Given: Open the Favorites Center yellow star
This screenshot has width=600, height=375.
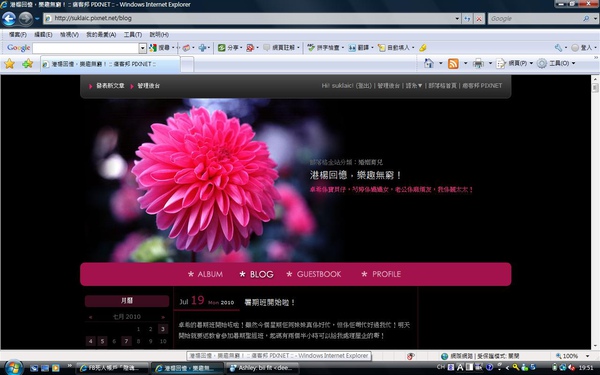Looking at the screenshot, I should click(x=10, y=64).
